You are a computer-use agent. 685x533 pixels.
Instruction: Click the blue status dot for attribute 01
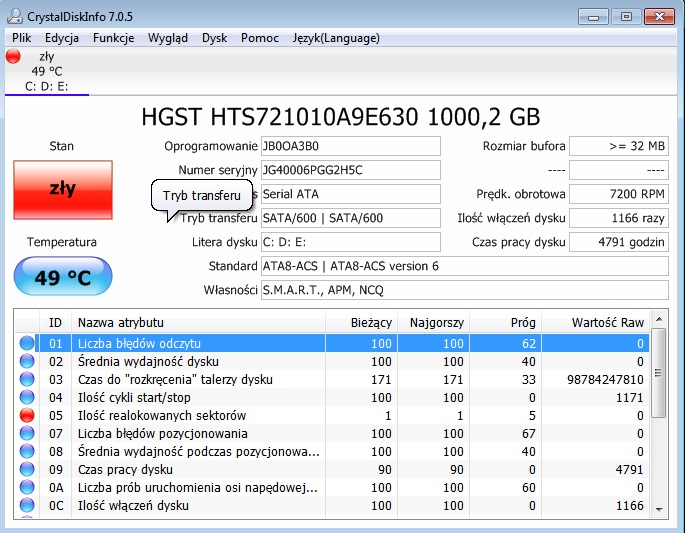pyautogui.click(x=27, y=343)
